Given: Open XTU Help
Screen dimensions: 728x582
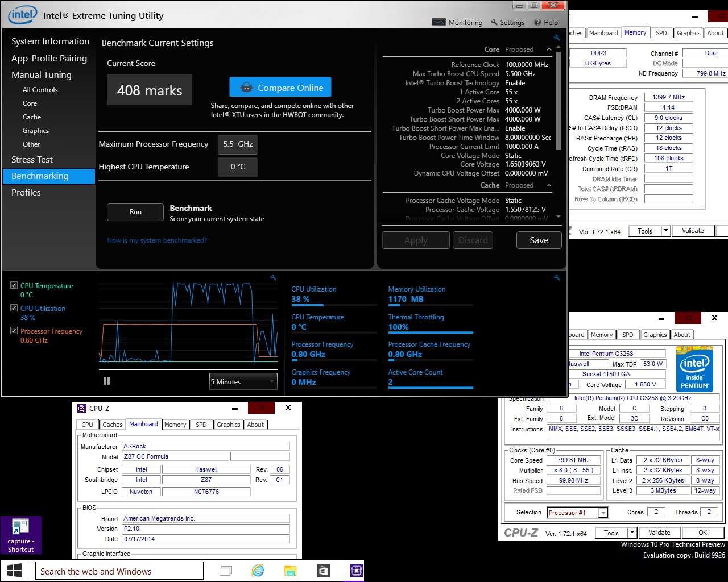Looking at the screenshot, I should (546, 23).
